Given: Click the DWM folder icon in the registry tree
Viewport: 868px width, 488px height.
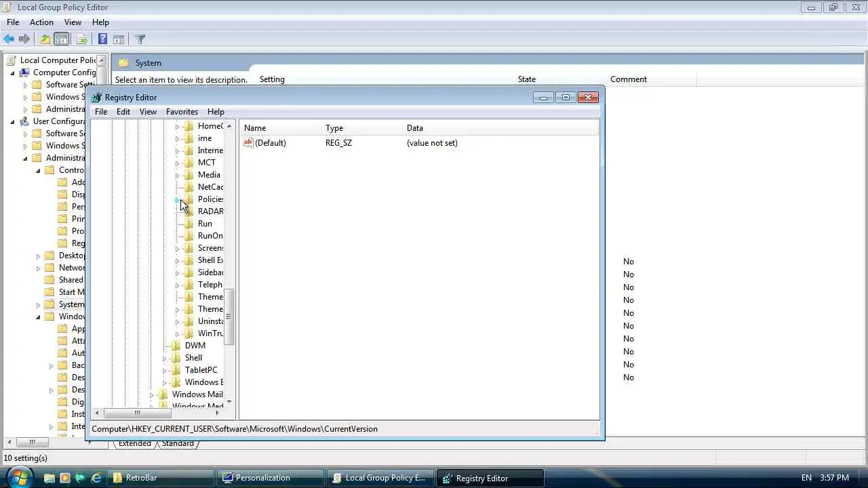Looking at the screenshot, I should point(176,346).
